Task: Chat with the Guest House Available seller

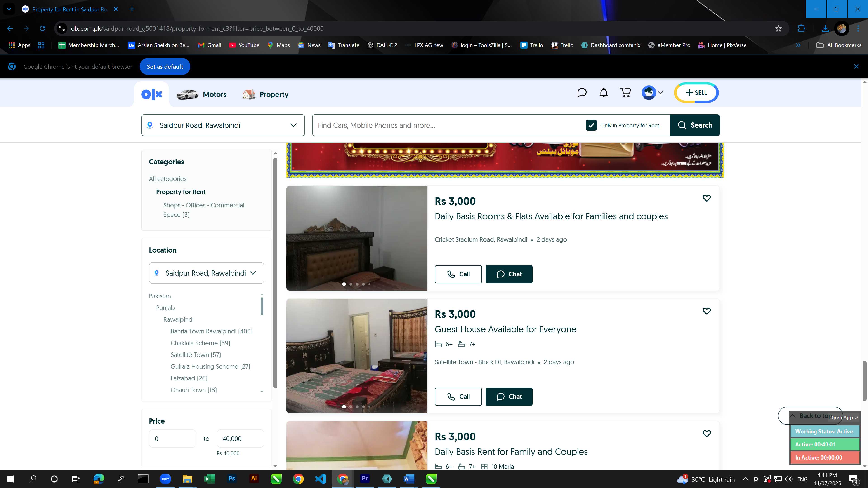Action: pos(509,396)
